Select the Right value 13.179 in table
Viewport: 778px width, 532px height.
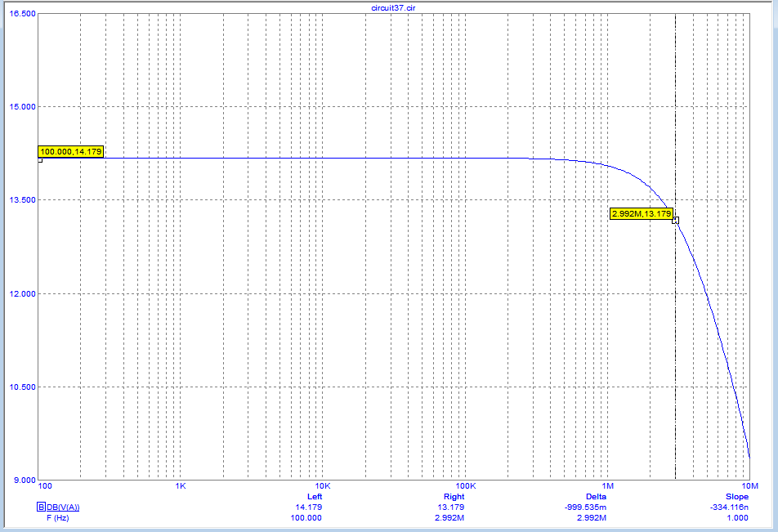[451, 507]
